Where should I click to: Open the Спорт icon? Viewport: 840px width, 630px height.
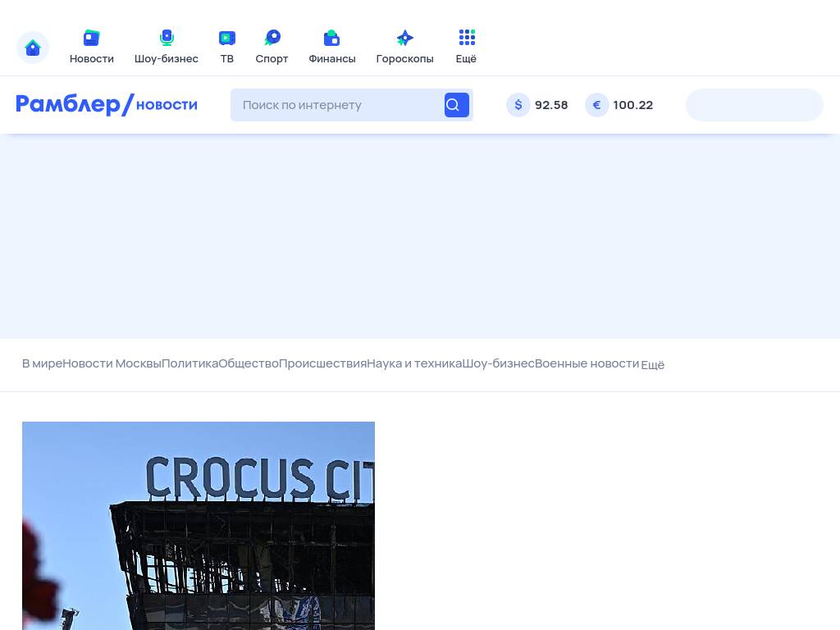pyautogui.click(x=272, y=39)
